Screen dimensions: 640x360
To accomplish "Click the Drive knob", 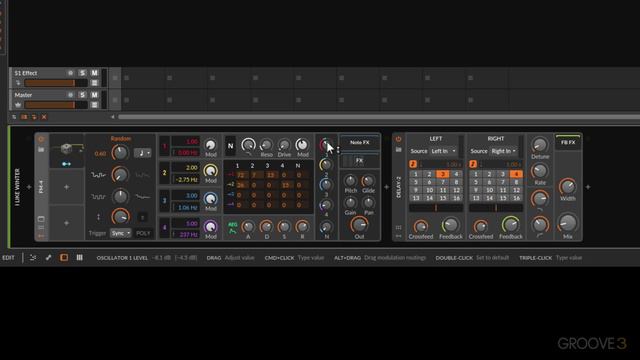I will pyautogui.click(x=284, y=145).
